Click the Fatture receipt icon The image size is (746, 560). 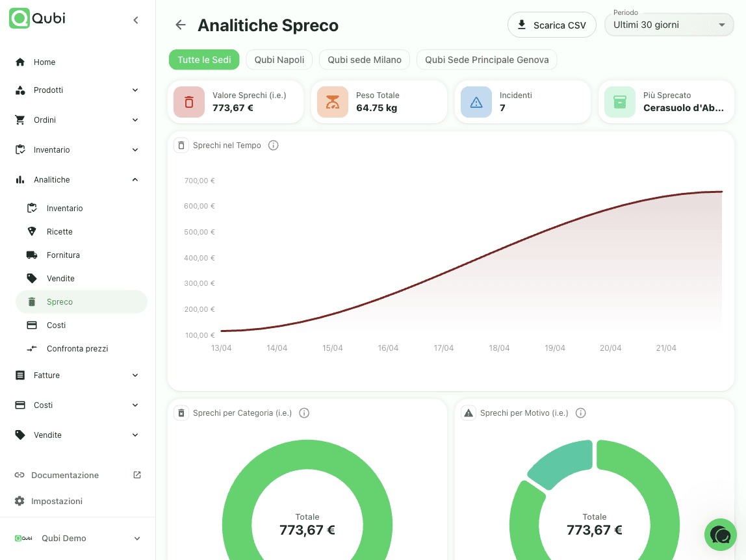coord(20,375)
